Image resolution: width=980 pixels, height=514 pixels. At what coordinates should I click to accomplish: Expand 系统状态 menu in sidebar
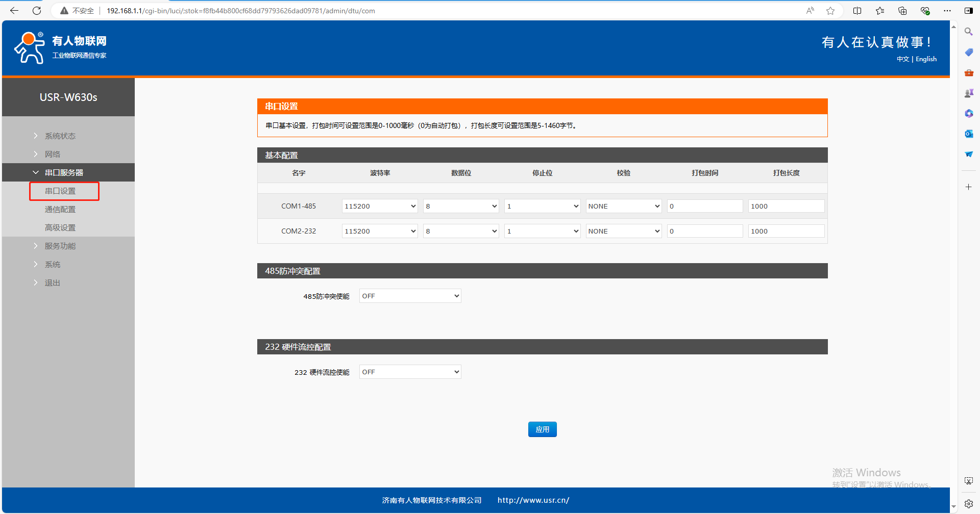coord(60,136)
